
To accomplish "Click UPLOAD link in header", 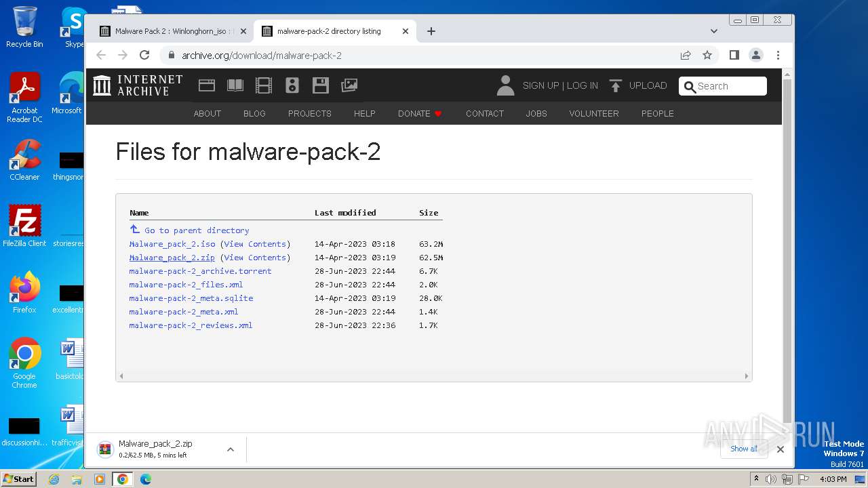I will pyautogui.click(x=648, y=85).
